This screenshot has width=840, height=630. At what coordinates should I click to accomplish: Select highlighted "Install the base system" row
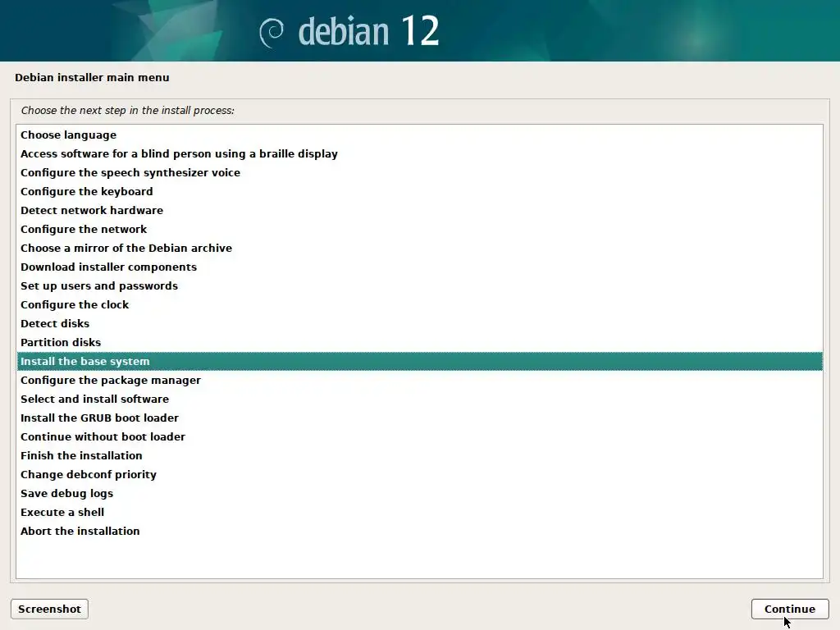[419, 361]
